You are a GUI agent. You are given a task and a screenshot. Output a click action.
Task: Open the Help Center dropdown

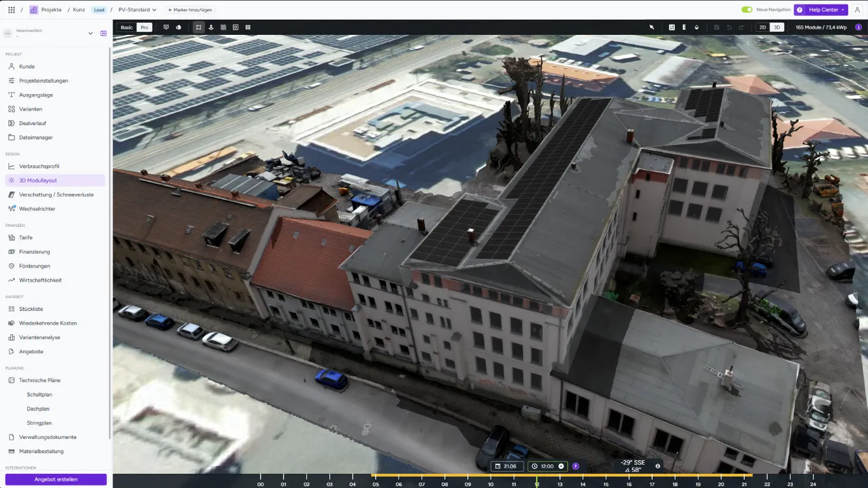[x=820, y=10]
